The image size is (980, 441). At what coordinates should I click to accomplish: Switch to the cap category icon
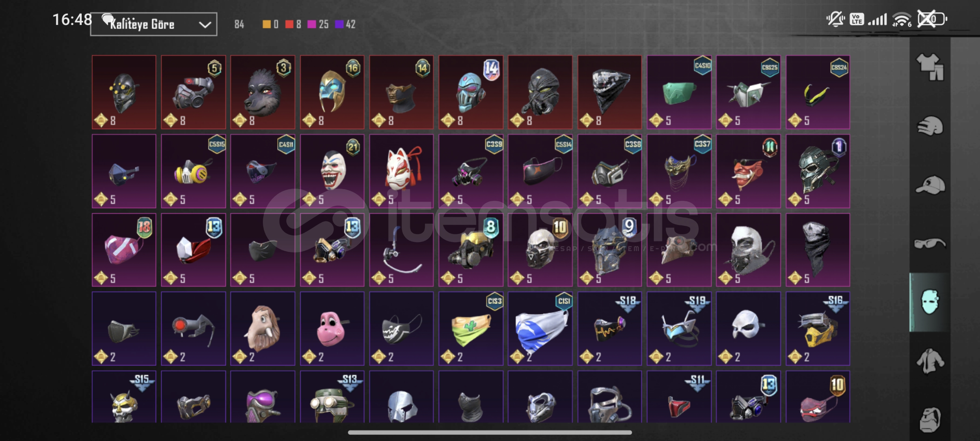point(930,185)
